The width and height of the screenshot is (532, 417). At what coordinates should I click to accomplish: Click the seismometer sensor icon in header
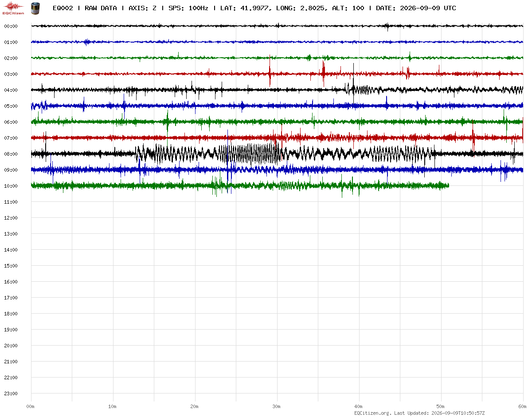(35, 8)
